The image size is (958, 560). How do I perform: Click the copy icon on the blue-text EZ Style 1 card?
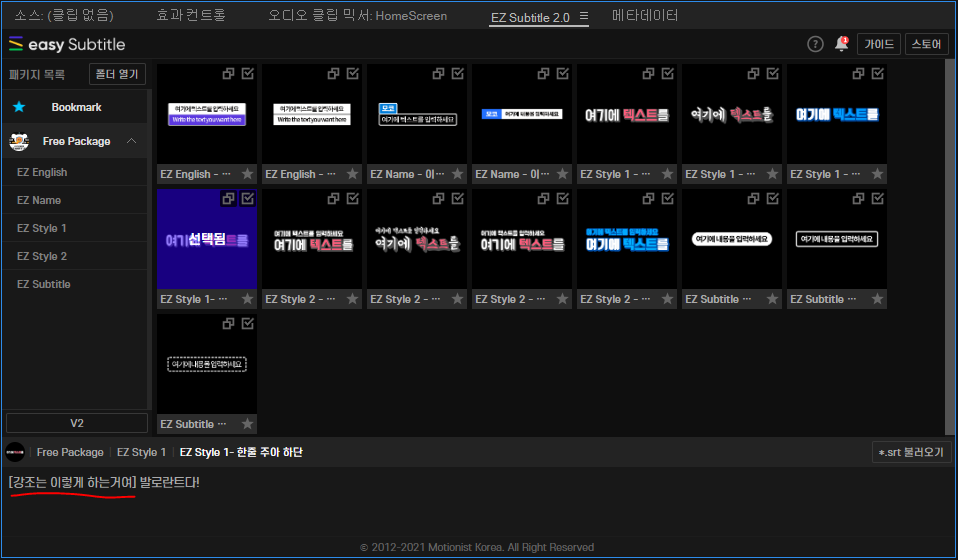point(858,74)
